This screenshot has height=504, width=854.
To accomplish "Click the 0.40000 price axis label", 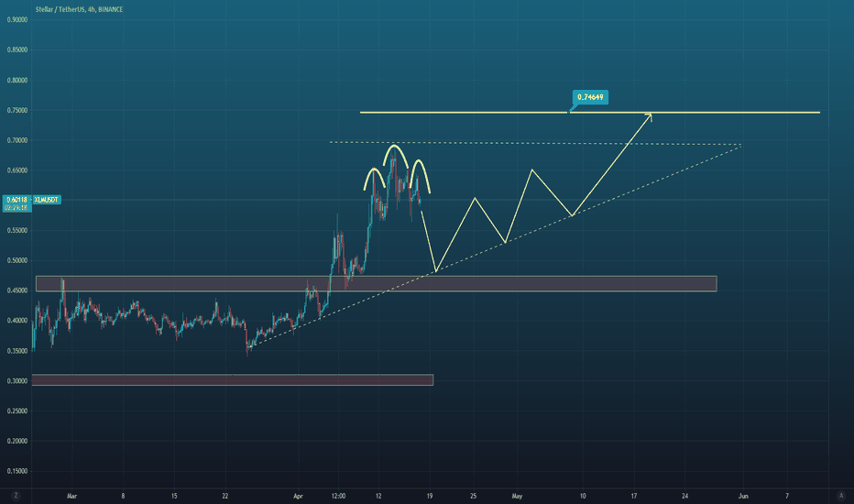I will click(x=16, y=321).
